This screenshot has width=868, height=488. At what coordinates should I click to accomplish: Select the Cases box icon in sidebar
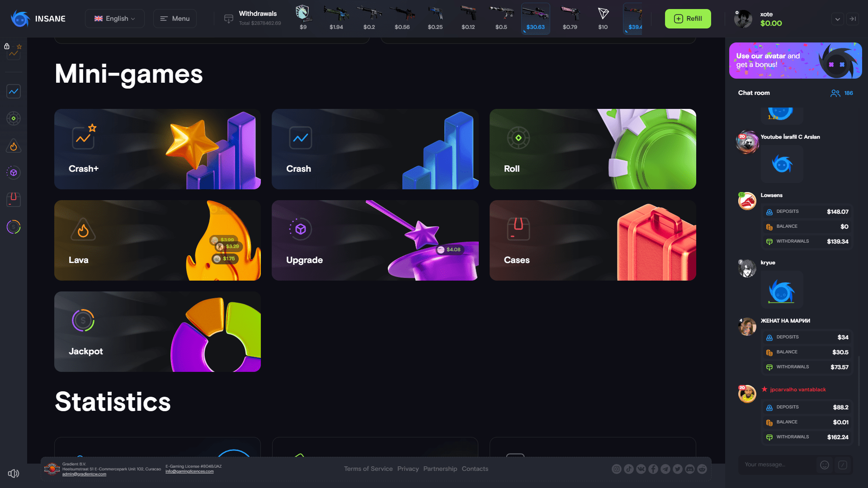point(13,200)
